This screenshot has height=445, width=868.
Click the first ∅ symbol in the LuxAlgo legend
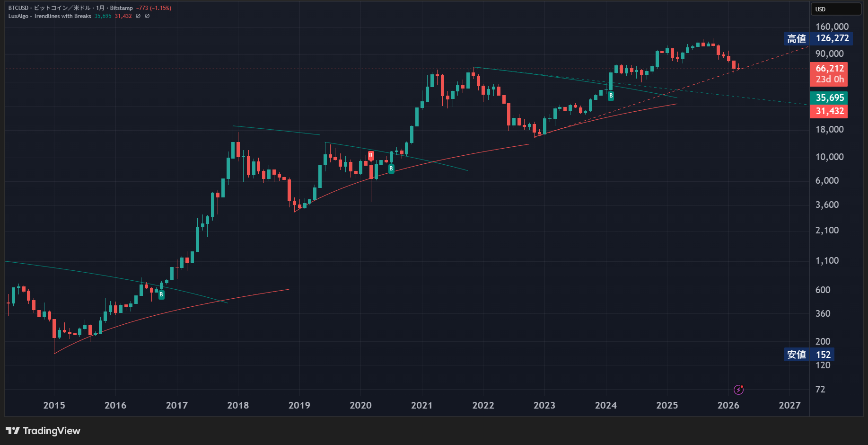click(x=138, y=16)
